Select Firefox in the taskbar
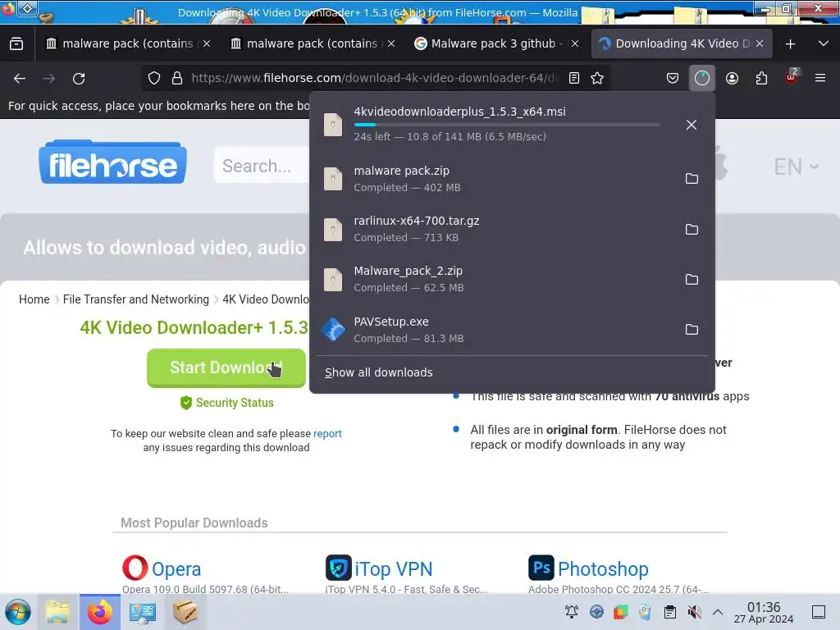 tap(100, 612)
